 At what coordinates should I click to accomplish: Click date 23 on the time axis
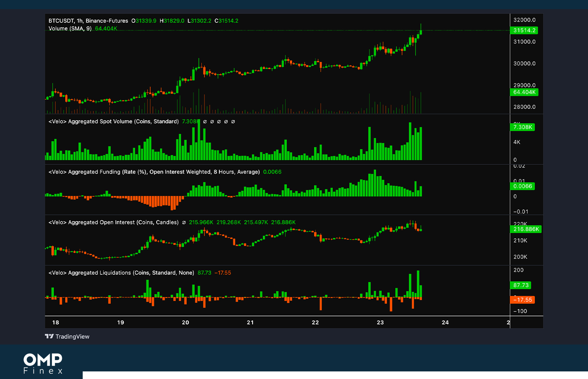pos(380,323)
